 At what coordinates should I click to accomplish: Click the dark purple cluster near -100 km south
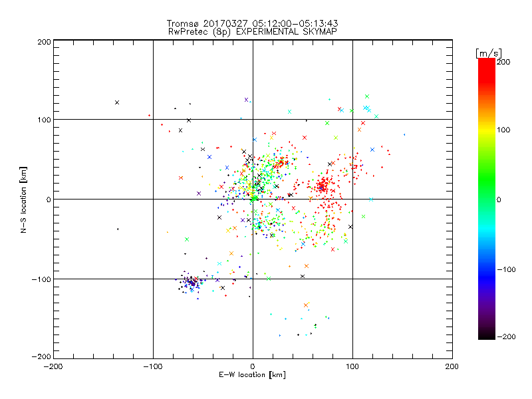[x=192, y=282]
